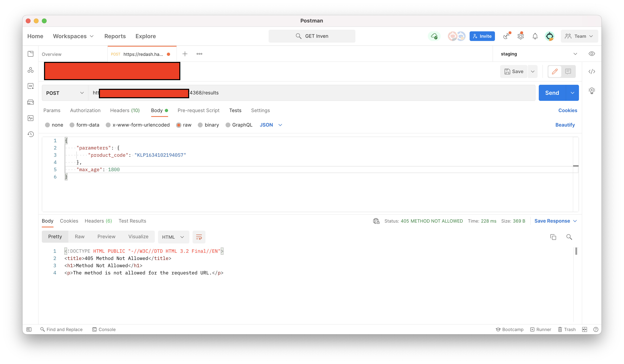Click the request URL input field
Viewport: 624px width, 364px height.
pyautogui.click(x=312, y=93)
